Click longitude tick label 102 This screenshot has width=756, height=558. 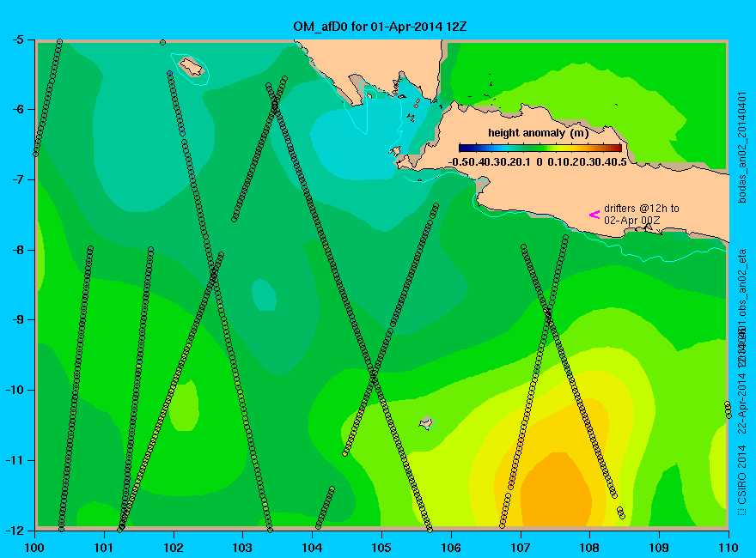click(173, 548)
